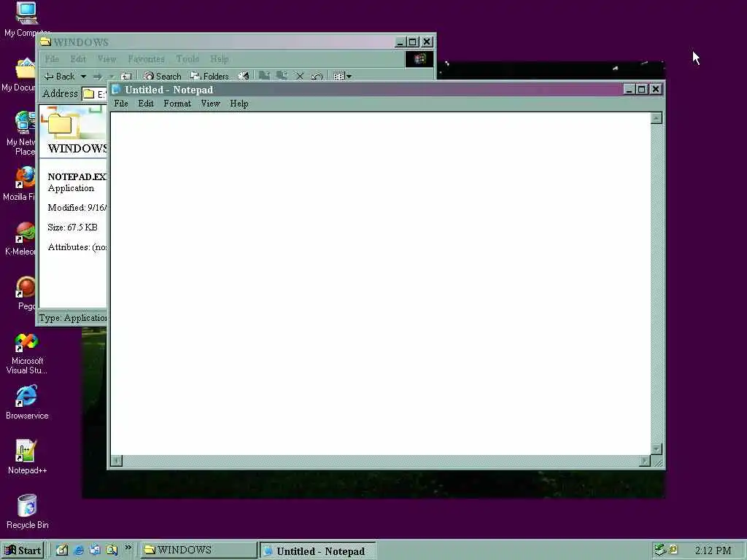Open the Edit menu in WINDOWS explorer
Image resolution: width=747 pixels, height=560 pixels.
78,58
